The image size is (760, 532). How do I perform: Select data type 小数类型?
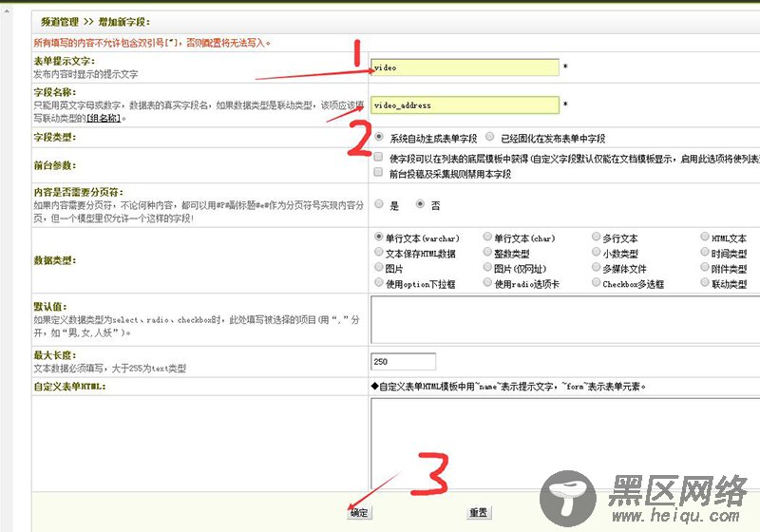[x=597, y=252]
